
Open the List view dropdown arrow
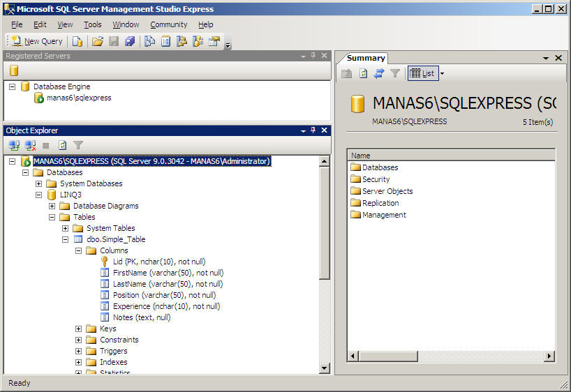tap(442, 73)
